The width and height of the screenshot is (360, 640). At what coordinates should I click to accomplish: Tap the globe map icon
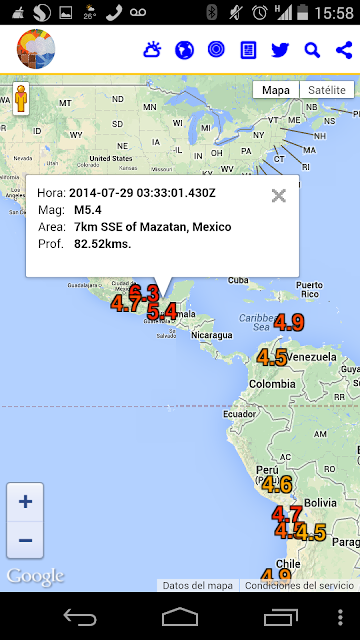tap(184, 50)
